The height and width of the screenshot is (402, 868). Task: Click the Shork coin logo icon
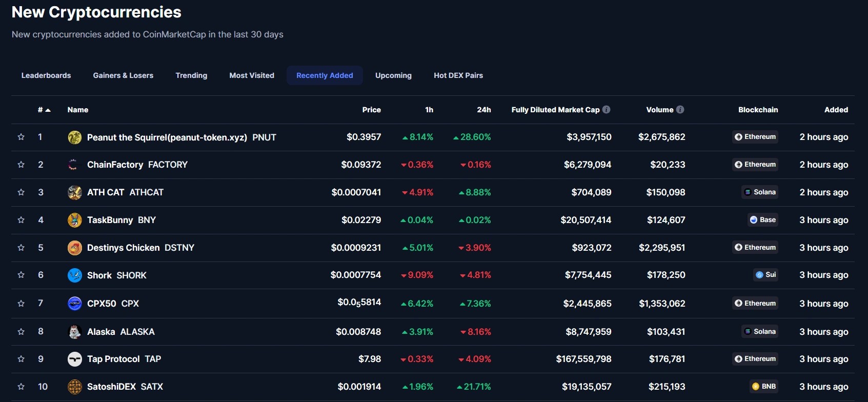pos(74,275)
